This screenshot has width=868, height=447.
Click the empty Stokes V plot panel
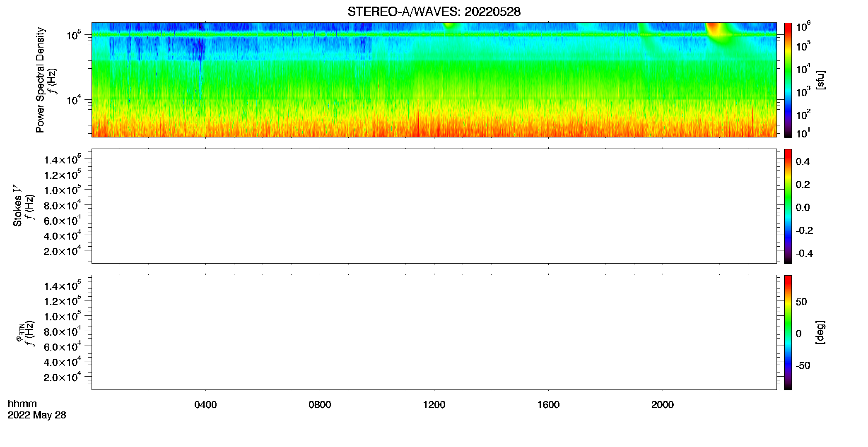click(x=434, y=206)
